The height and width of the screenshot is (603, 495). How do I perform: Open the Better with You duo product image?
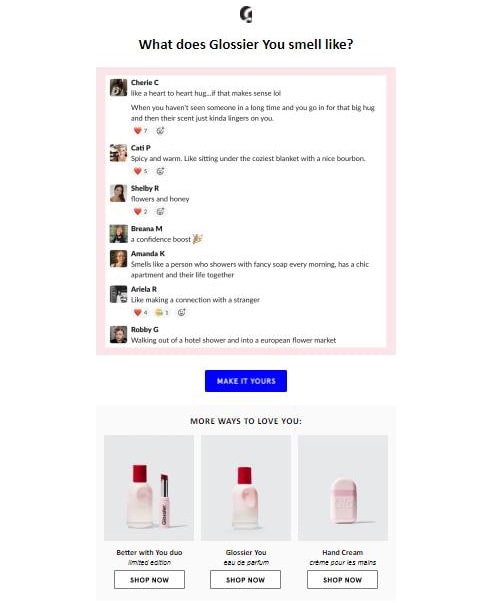[x=149, y=488]
